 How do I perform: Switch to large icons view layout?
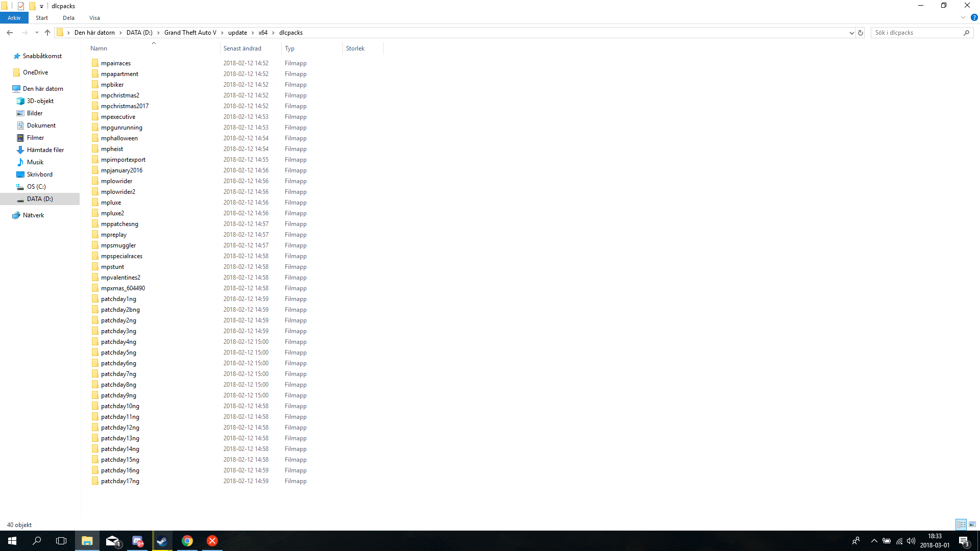click(972, 524)
